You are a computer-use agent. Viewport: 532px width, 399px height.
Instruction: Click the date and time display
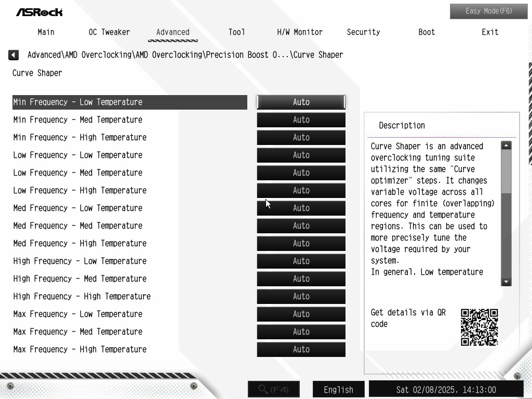point(446,390)
